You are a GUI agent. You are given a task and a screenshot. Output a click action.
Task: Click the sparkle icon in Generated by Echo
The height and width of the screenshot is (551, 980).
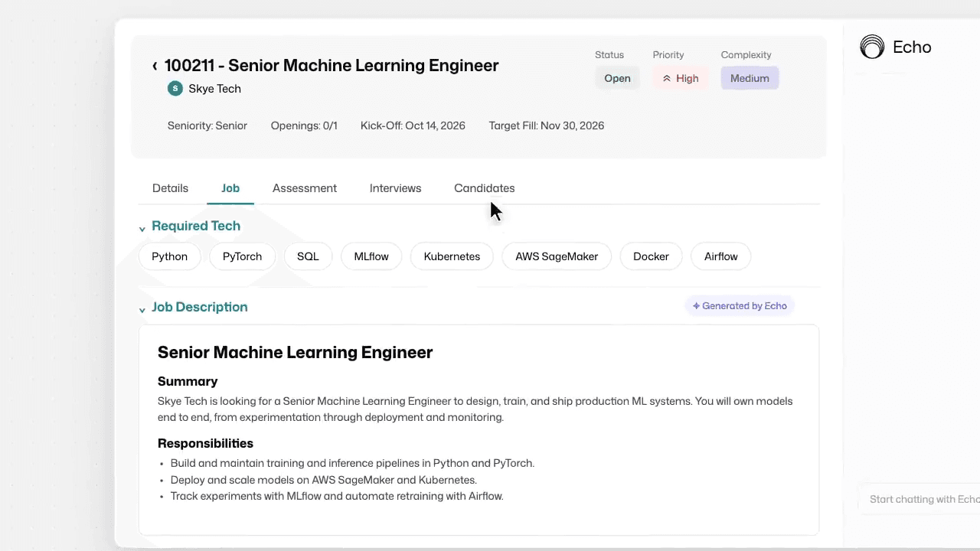696,306
